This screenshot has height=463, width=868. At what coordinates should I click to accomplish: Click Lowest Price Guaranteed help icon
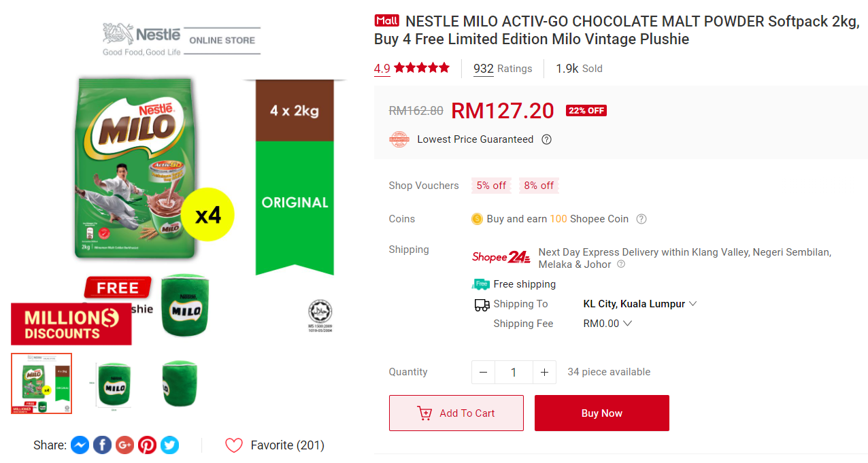(546, 139)
